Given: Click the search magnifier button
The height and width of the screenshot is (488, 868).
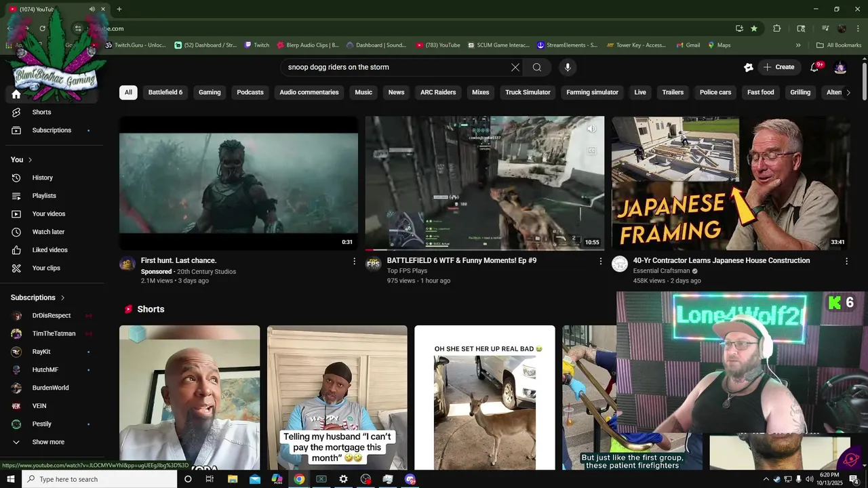Looking at the screenshot, I should (537, 67).
